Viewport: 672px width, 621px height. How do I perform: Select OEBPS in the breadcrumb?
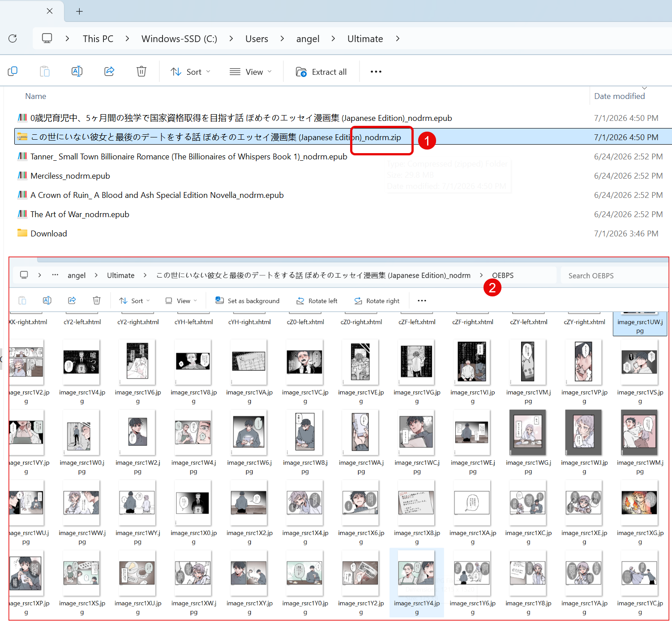[503, 275]
